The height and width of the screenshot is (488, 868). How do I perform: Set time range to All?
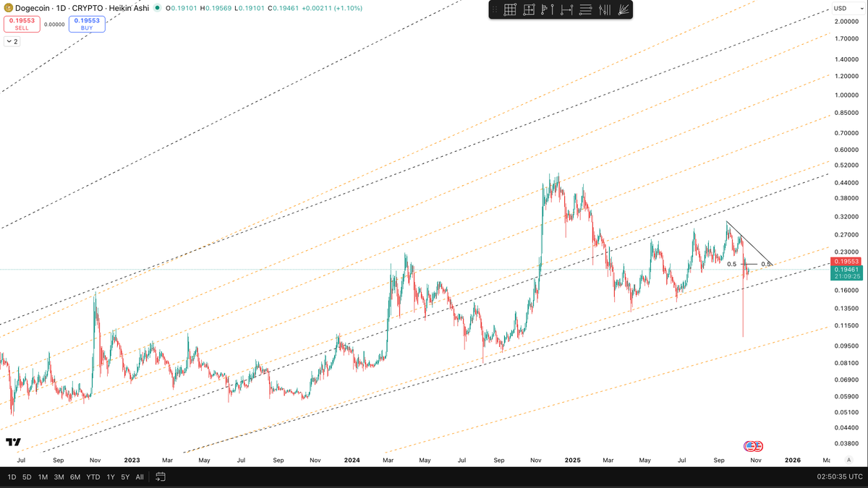click(x=140, y=477)
